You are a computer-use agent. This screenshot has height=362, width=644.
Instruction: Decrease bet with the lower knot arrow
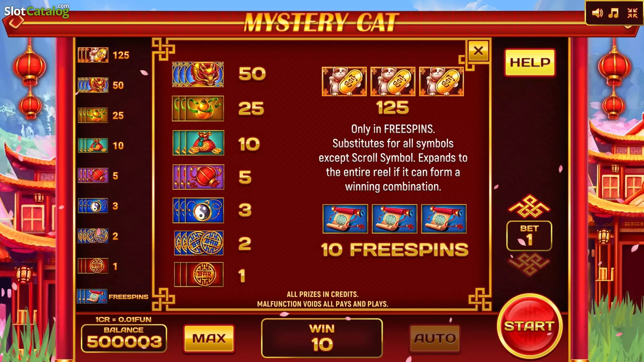(x=529, y=264)
